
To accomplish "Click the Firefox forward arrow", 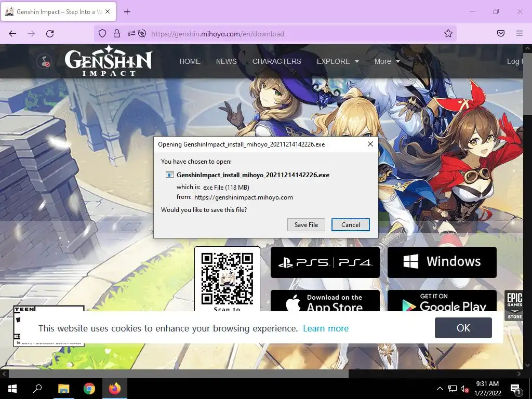I will tap(31, 34).
